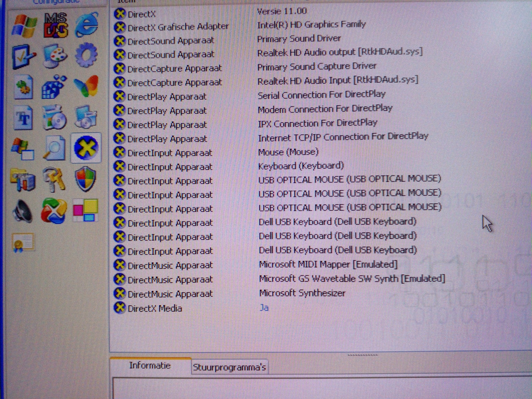Open the security shield icon
Screen dimensions: 532x399
tap(86, 180)
